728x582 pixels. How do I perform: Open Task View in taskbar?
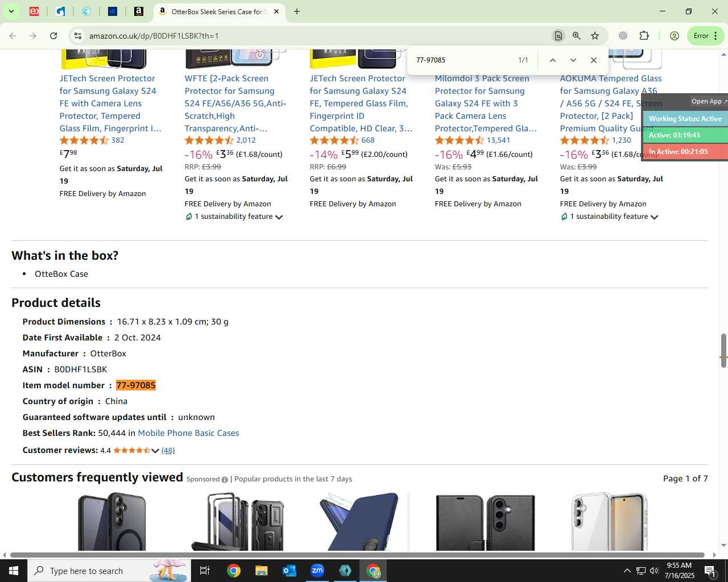(205, 571)
